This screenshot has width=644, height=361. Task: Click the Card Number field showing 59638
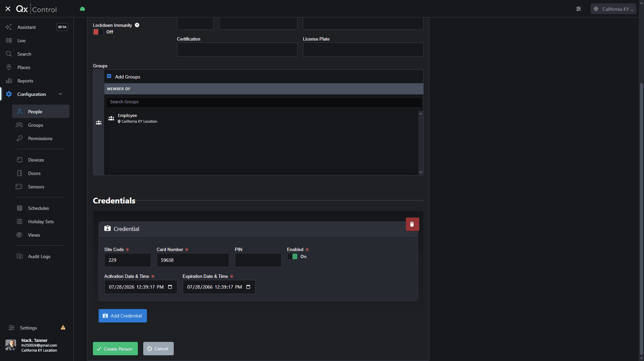pos(193,260)
